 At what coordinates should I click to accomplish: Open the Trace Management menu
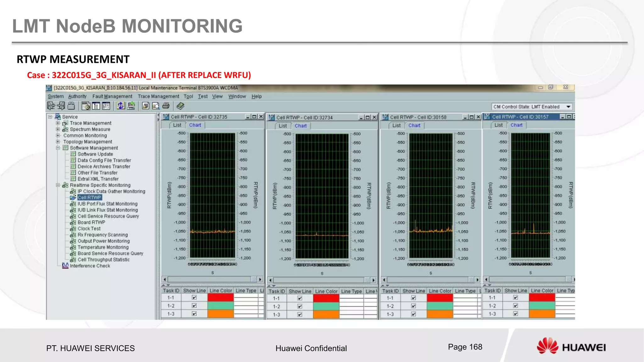coord(158,96)
